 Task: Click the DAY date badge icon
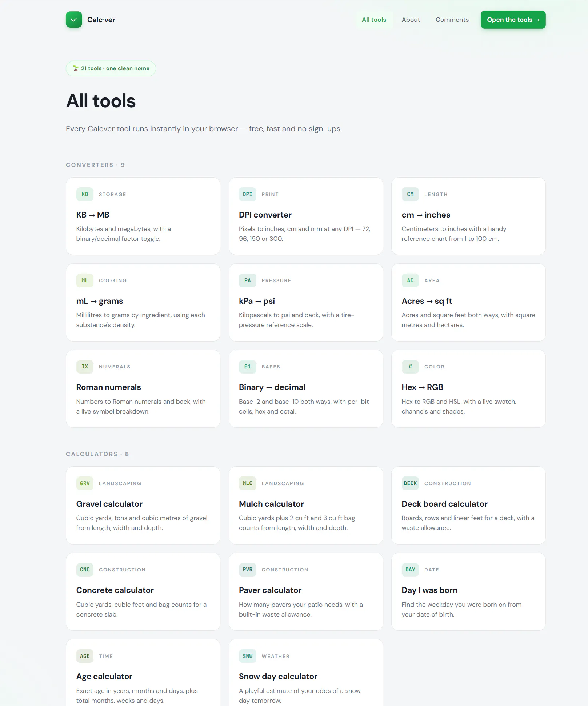point(410,570)
